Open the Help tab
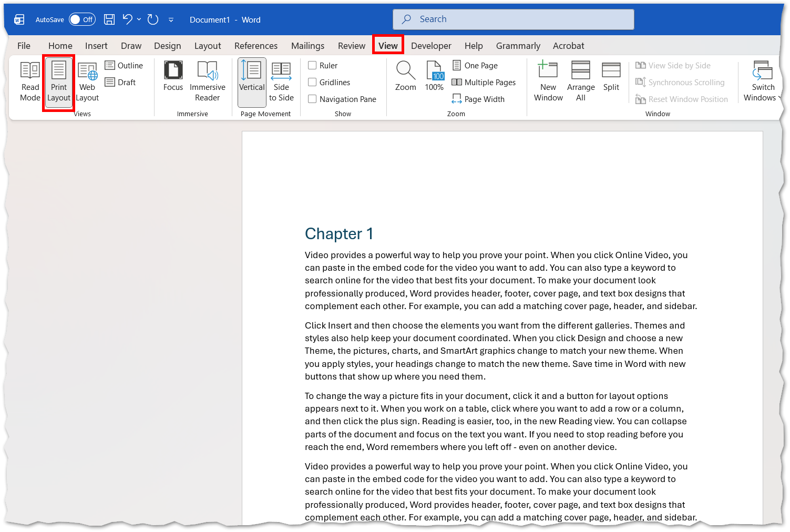Viewport: 790px width, 532px height. [474, 46]
